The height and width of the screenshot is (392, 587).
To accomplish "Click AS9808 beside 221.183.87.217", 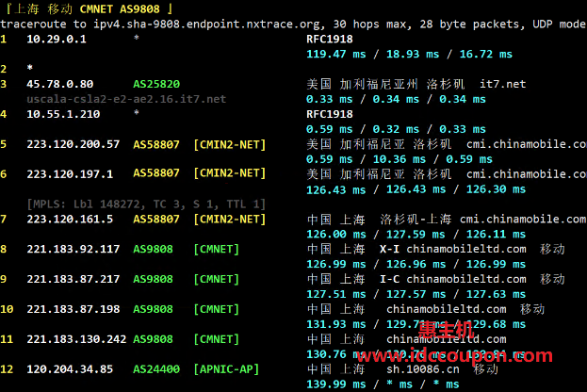I will (x=154, y=279).
